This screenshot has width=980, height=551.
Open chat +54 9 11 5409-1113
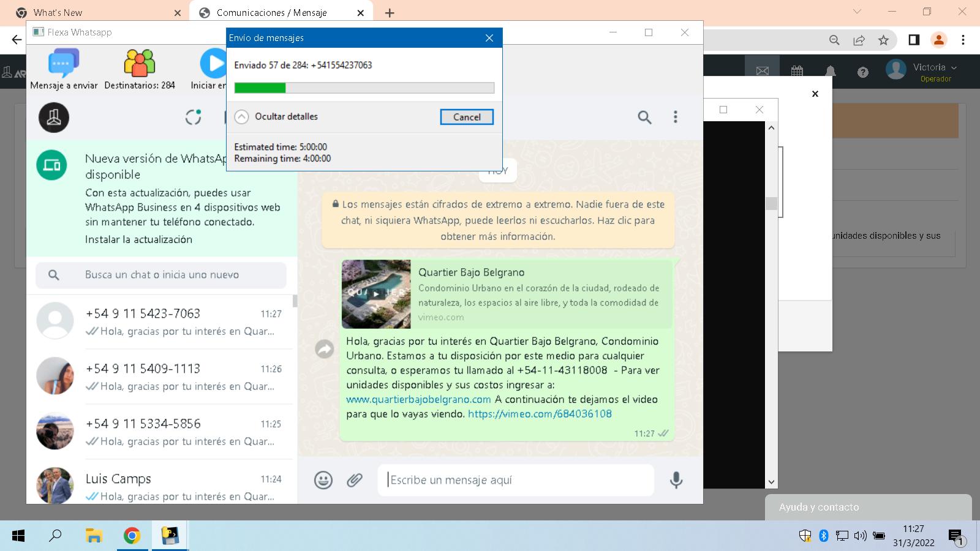(x=160, y=377)
